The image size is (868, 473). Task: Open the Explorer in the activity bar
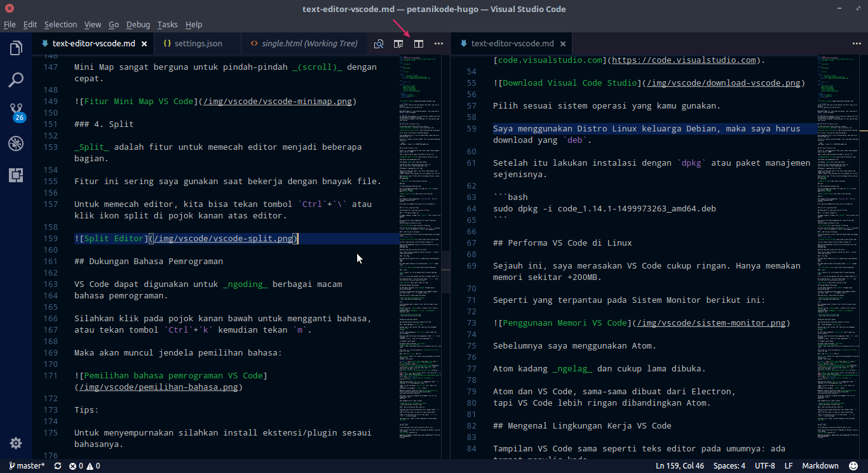click(x=16, y=48)
